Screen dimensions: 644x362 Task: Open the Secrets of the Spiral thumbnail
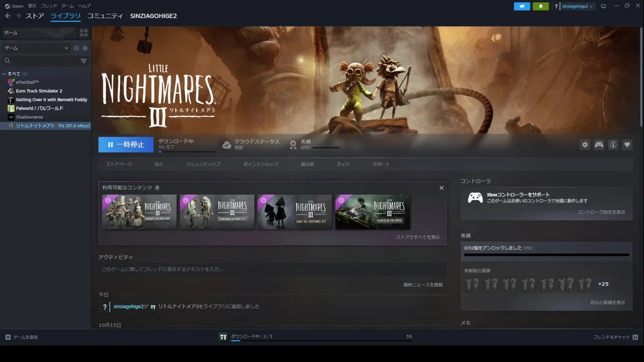[372, 212]
